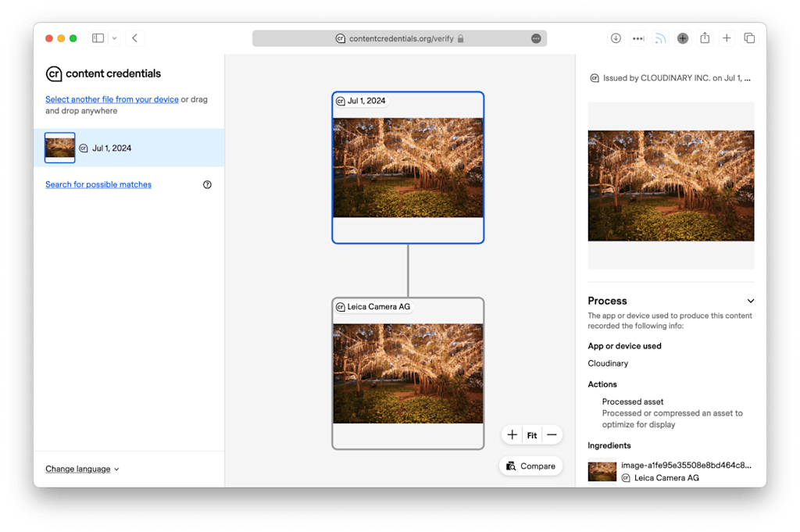
Task: Open the Share icon in Safari toolbar
Action: click(705, 37)
